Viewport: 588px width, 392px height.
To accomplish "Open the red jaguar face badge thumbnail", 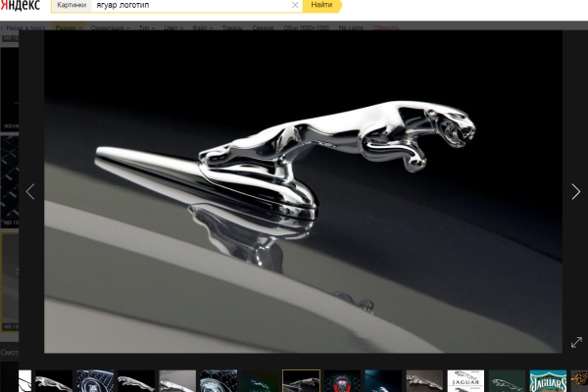I will (342, 381).
